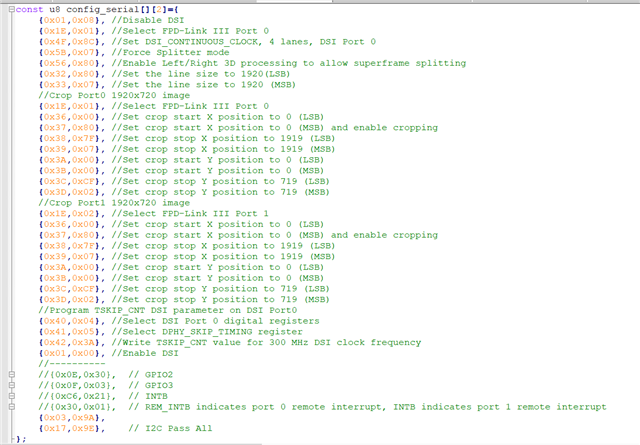Click 'Select DSI Port 0 digital registers' comment

coord(216,321)
